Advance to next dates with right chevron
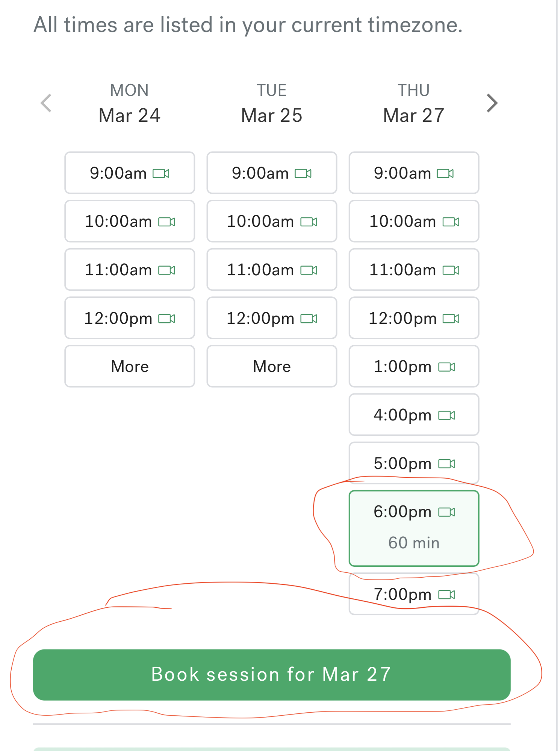560x751 pixels. 492,103
